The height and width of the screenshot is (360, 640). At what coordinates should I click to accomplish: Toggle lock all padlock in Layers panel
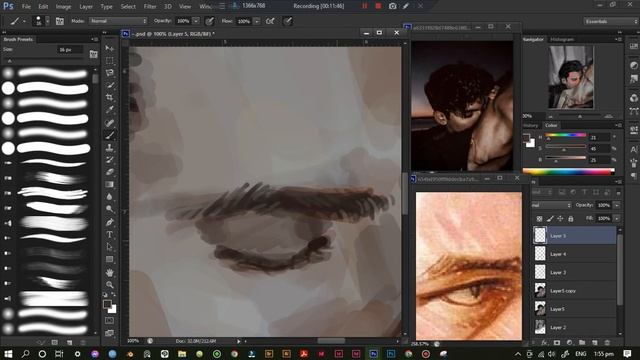coord(571,219)
